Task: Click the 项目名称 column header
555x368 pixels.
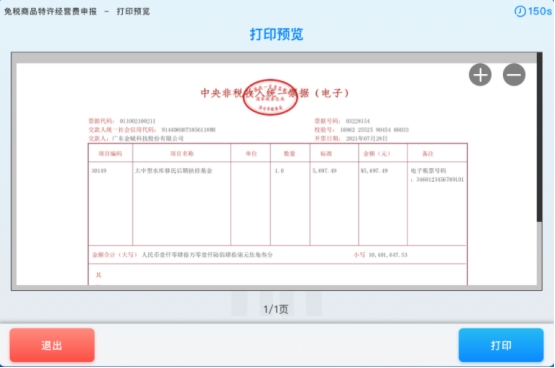Action: point(182,154)
